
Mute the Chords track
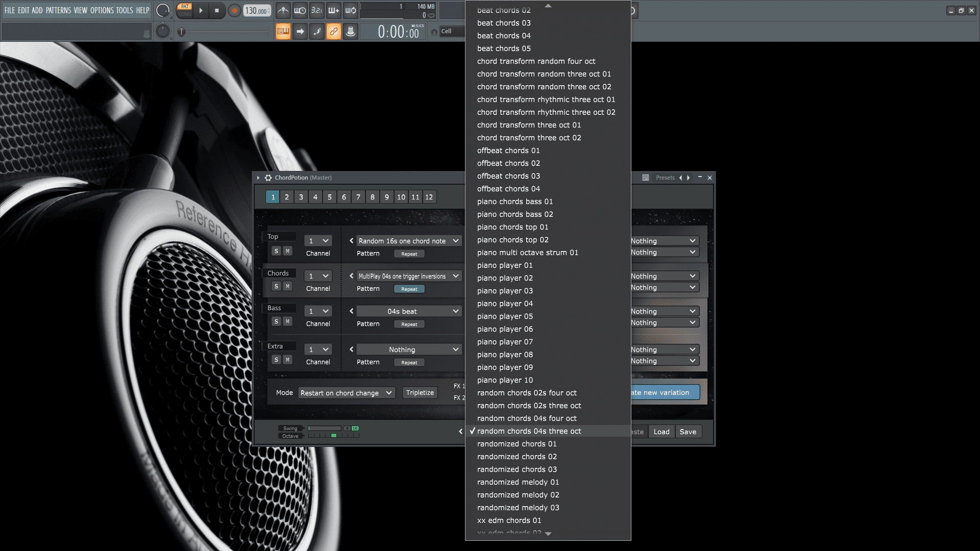pyautogui.click(x=287, y=286)
